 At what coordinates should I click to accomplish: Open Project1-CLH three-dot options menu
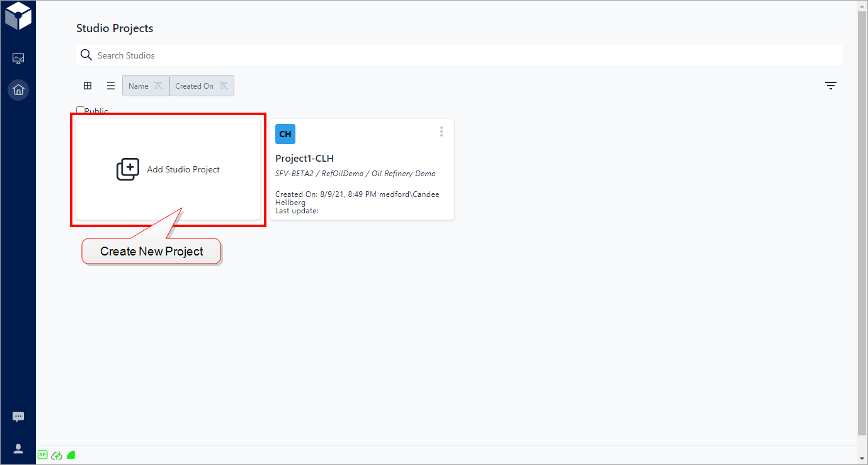442,132
